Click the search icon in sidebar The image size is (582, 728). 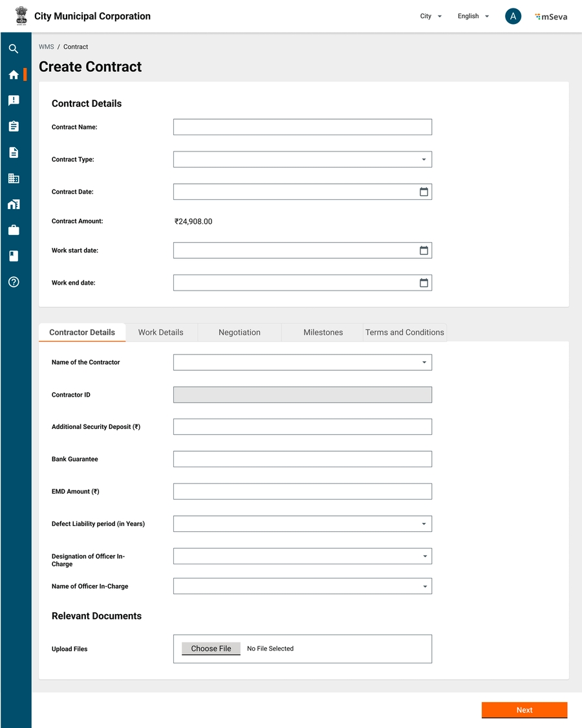coord(14,49)
